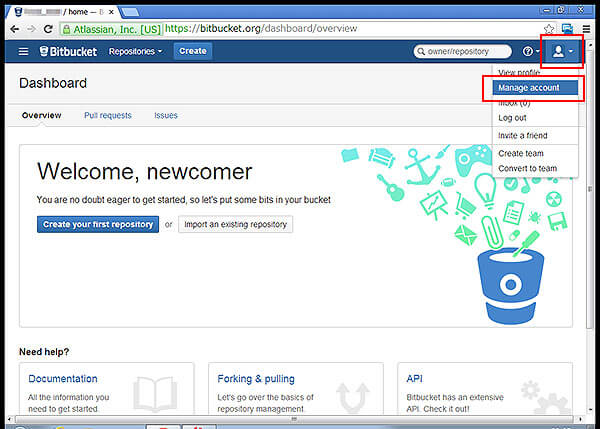Open the Chrome hamburger menu

pos(587,29)
